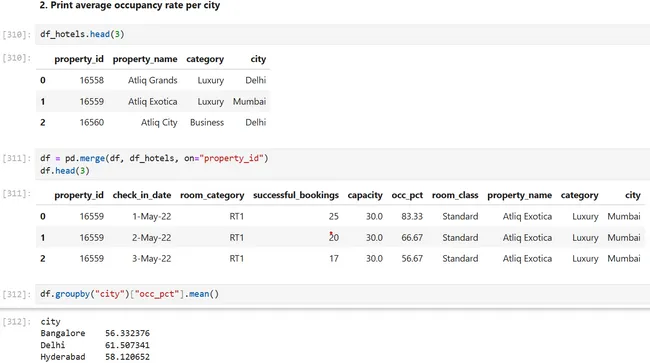Click cell 16560 in hotels table
650x363 pixels.
tap(92, 123)
